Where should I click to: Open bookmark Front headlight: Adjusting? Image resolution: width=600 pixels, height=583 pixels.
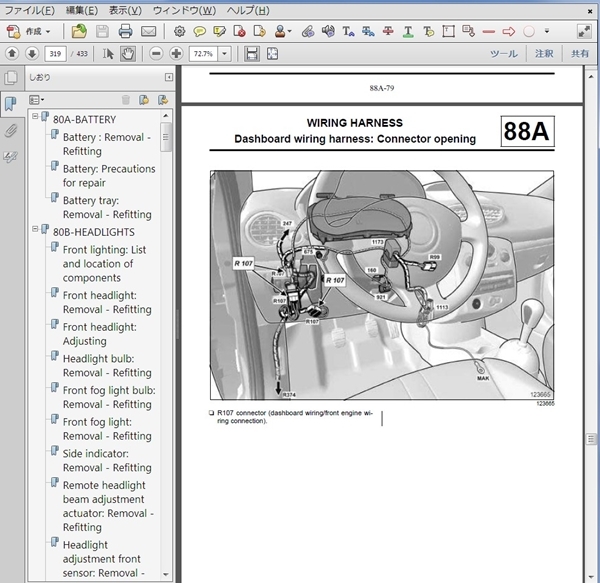(x=99, y=334)
